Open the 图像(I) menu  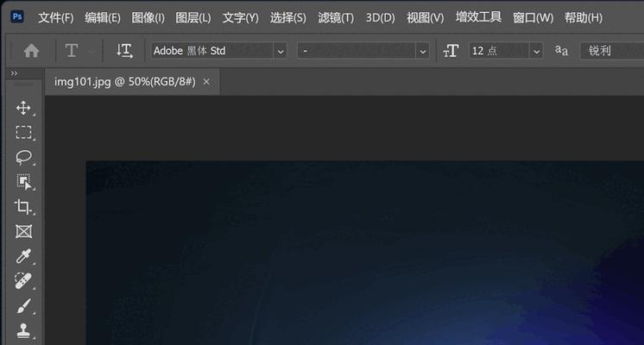pyautogui.click(x=148, y=17)
